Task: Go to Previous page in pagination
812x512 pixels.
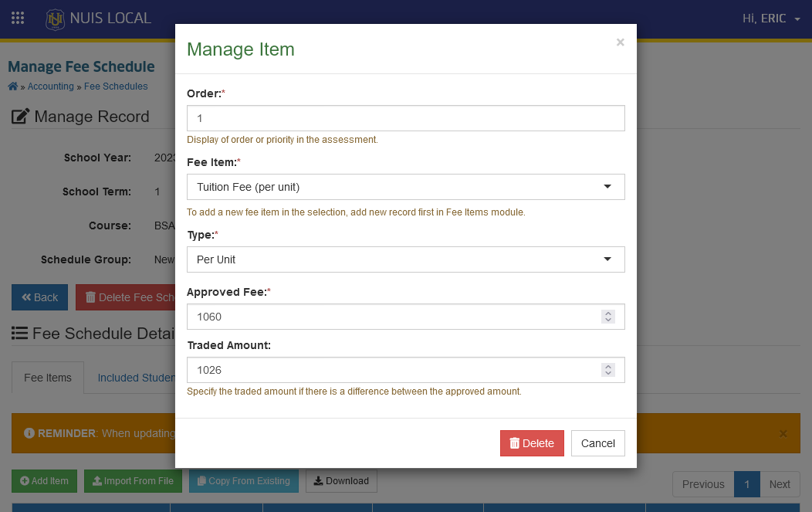Action: coord(703,484)
